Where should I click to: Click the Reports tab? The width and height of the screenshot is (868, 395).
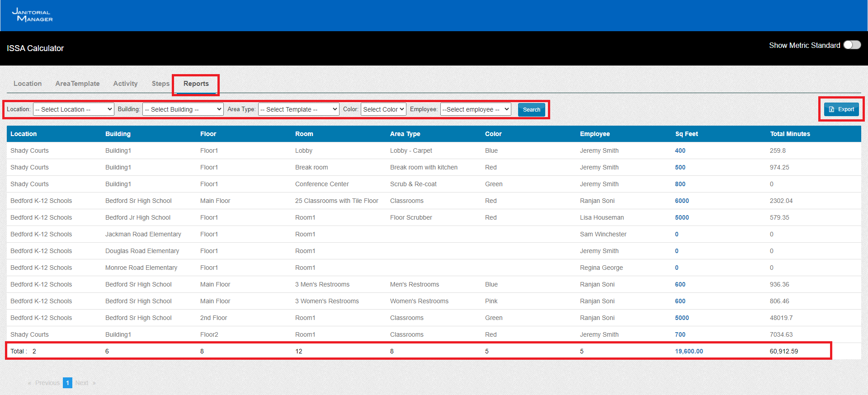click(196, 84)
